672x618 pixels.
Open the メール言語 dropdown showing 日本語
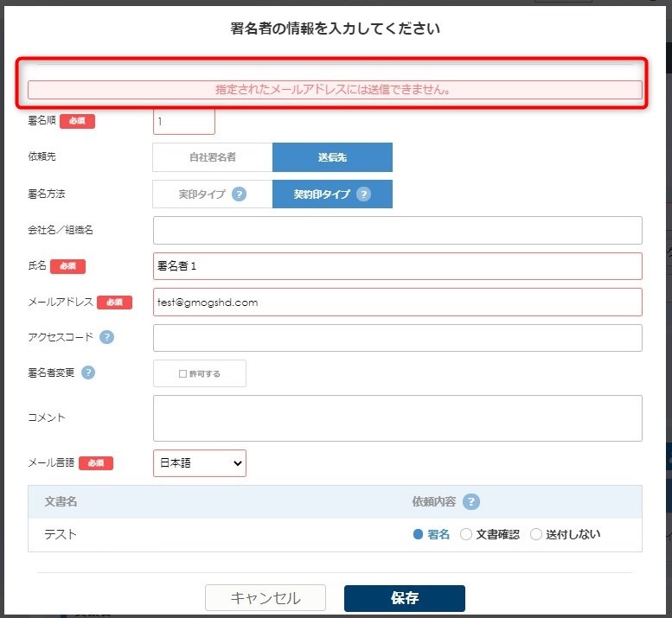(x=200, y=463)
